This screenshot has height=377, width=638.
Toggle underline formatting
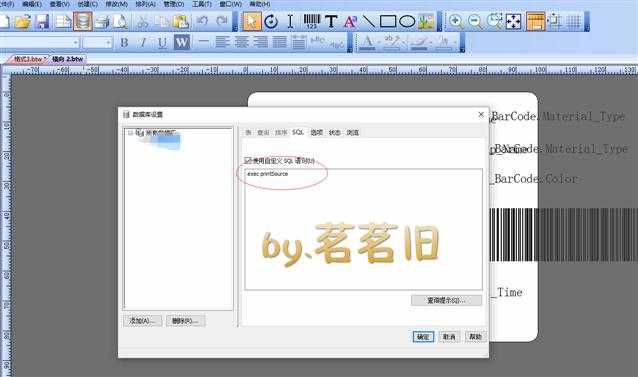point(162,42)
